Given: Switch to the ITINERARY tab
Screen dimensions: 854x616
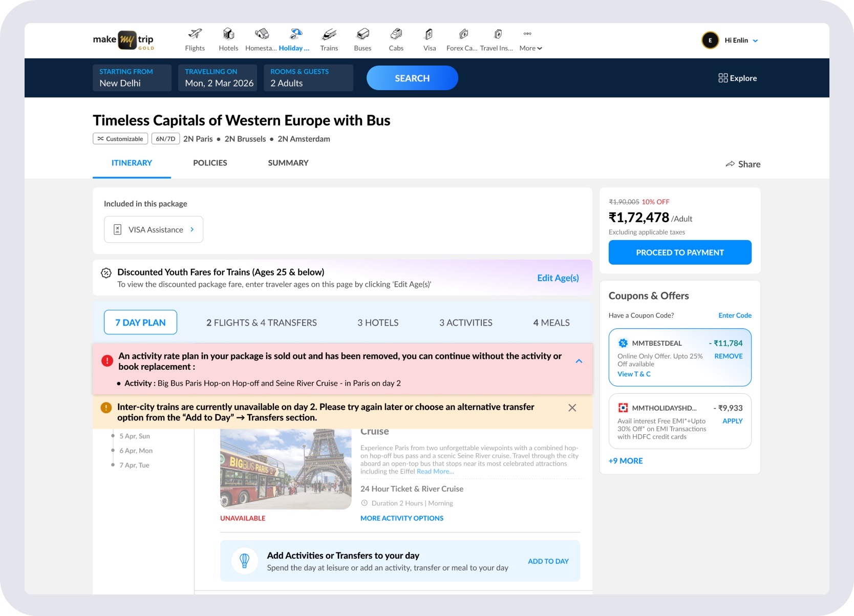Looking at the screenshot, I should tap(132, 163).
